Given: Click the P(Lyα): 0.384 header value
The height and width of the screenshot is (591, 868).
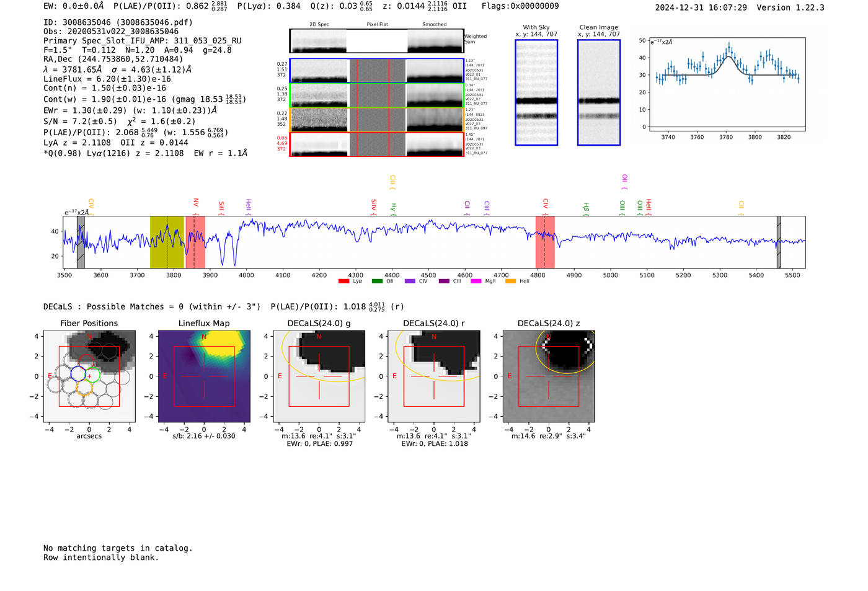Looking at the screenshot, I should (x=269, y=6).
